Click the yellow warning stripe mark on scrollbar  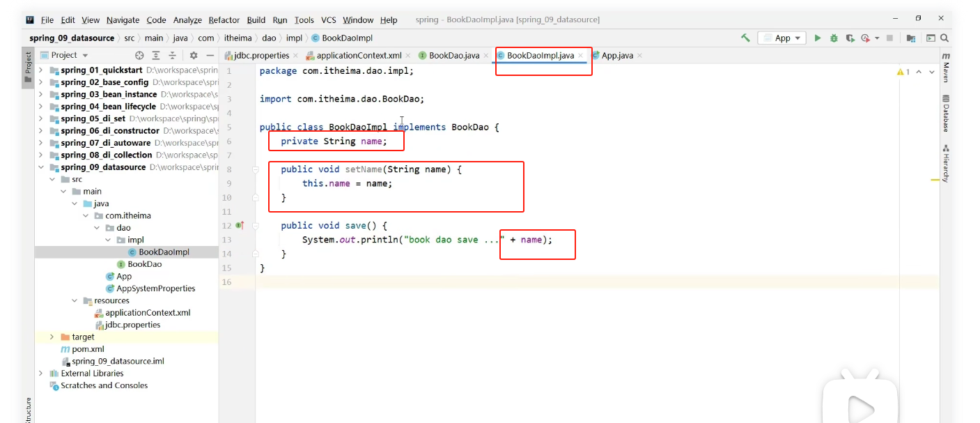click(935, 180)
